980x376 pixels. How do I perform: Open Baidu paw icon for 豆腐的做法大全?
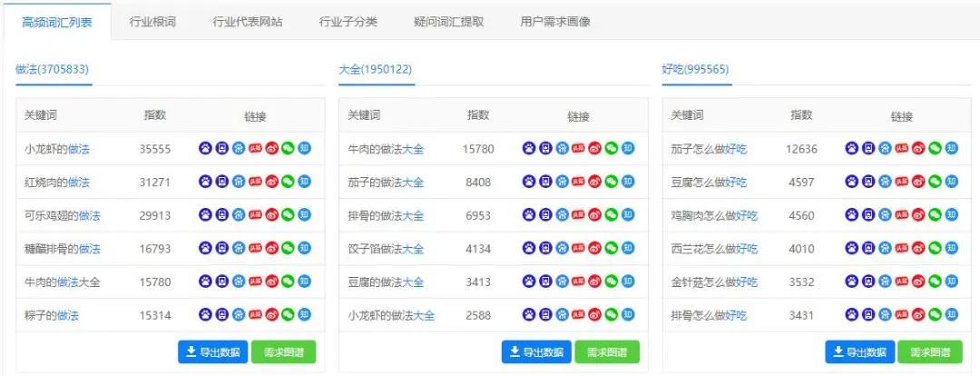[x=529, y=281]
